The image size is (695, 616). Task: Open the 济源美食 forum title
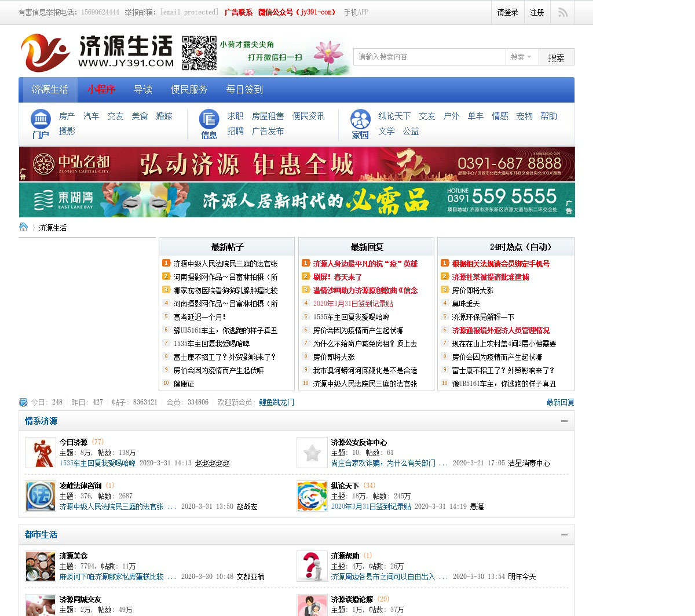[x=74, y=556]
